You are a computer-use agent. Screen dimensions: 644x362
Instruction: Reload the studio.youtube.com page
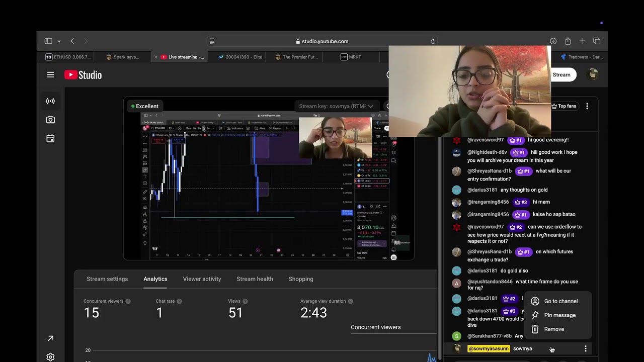tap(433, 41)
